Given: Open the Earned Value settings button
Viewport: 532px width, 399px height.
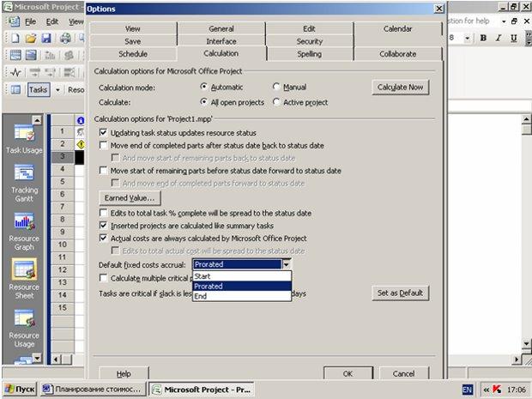Looking at the screenshot, I should (130, 198).
